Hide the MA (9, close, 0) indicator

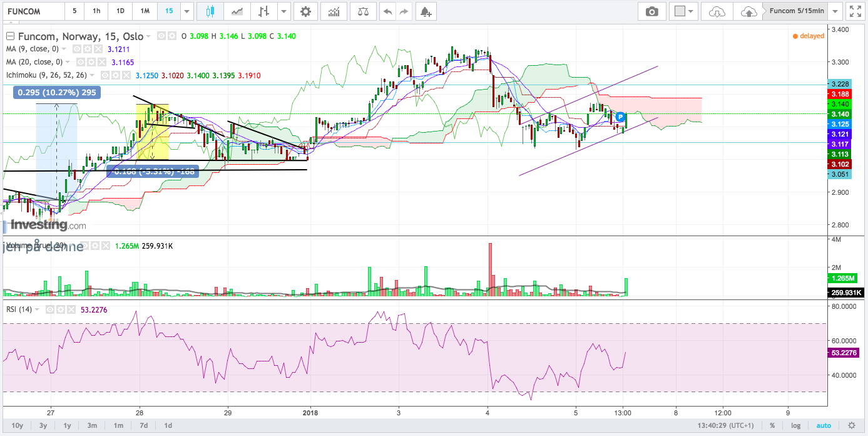(x=77, y=49)
